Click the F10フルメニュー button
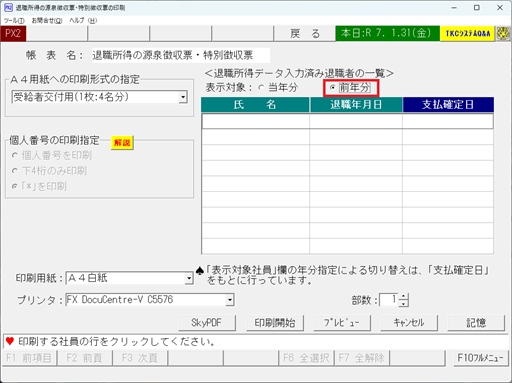The image size is (512, 383). pos(480,358)
